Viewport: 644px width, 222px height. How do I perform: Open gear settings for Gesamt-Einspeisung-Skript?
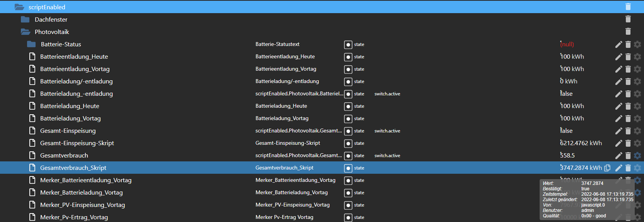pos(637,143)
